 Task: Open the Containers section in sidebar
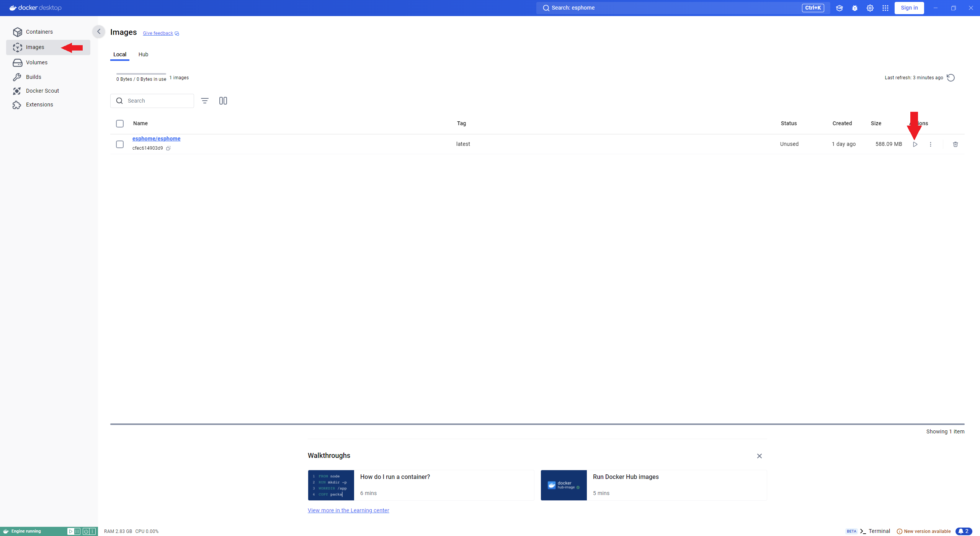48,32
